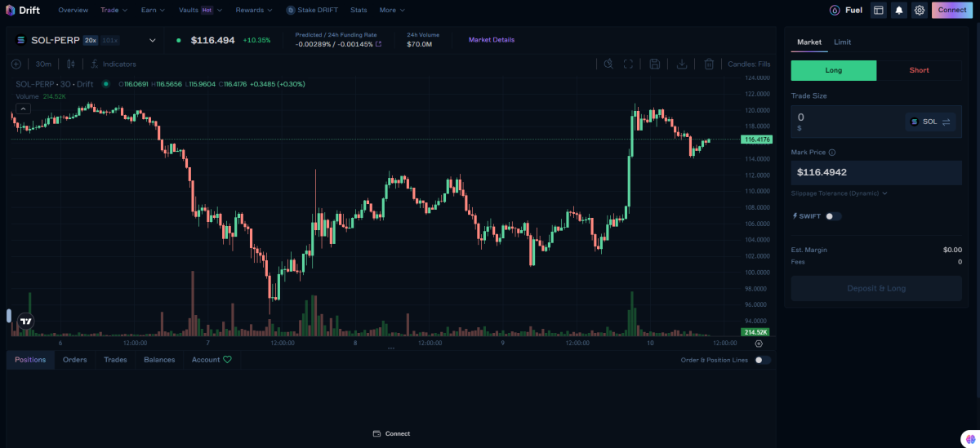Add symbol compare plus icon on chart
Viewport: 980px width, 448px height.
pyautogui.click(x=16, y=64)
